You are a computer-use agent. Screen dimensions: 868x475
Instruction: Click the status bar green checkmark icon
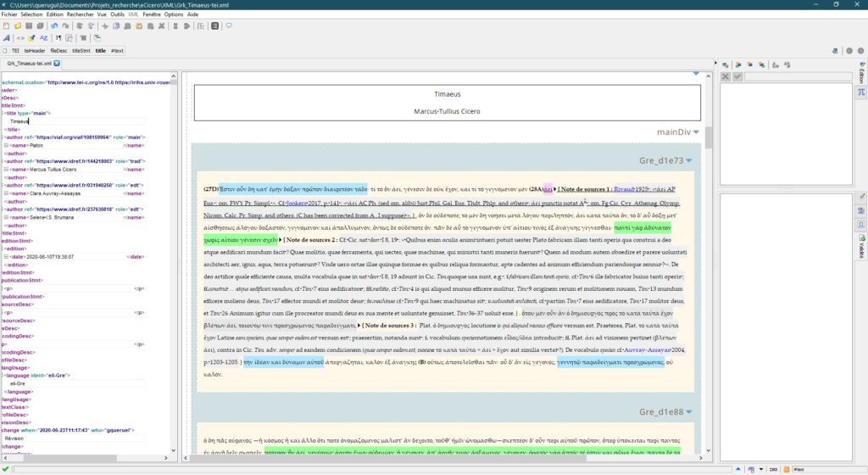pos(6,469)
